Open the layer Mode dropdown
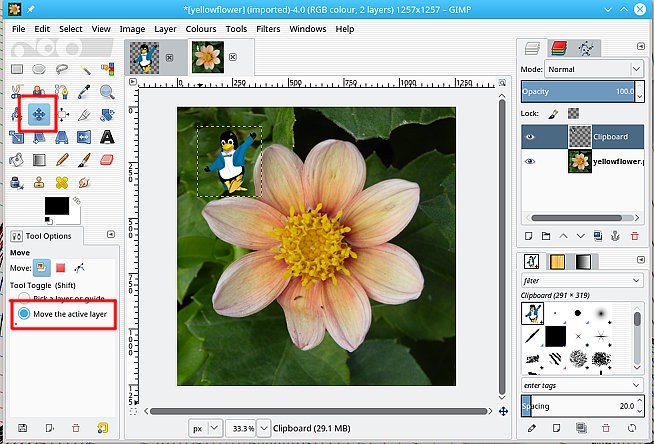Image resolution: width=654 pixels, height=444 pixels. (594, 69)
